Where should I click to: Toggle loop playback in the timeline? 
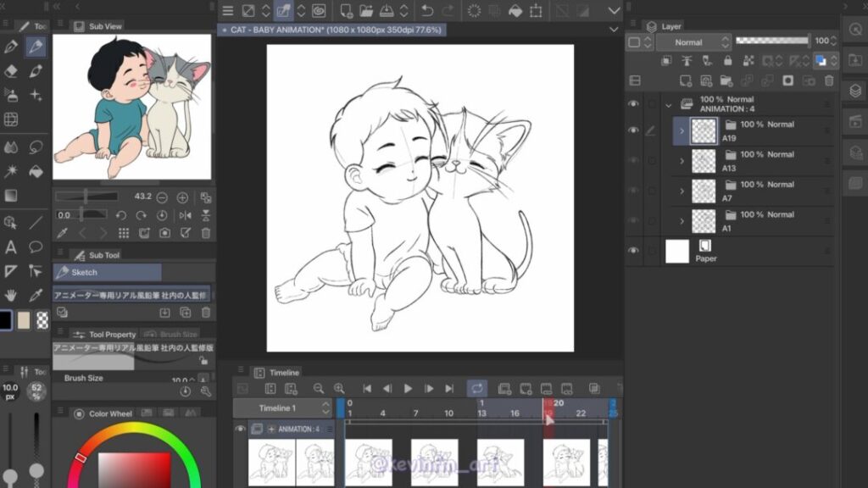tap(477, 388)
